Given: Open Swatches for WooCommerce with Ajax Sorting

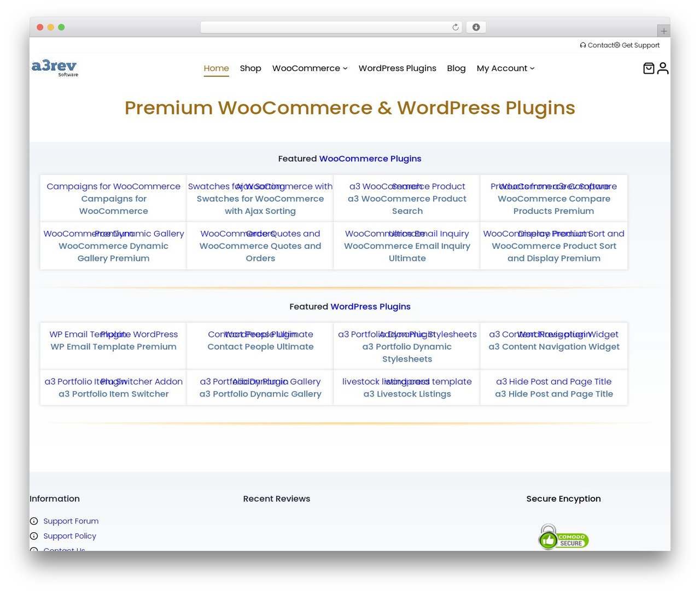Looking at the screenshot, I should pyautogui.click(x=260, y=199).
